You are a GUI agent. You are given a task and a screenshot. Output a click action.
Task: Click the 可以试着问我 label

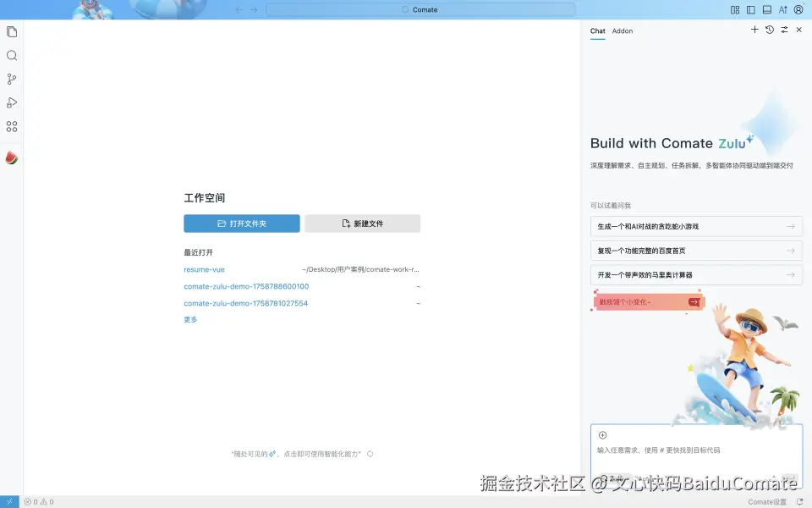pos(611,206)
